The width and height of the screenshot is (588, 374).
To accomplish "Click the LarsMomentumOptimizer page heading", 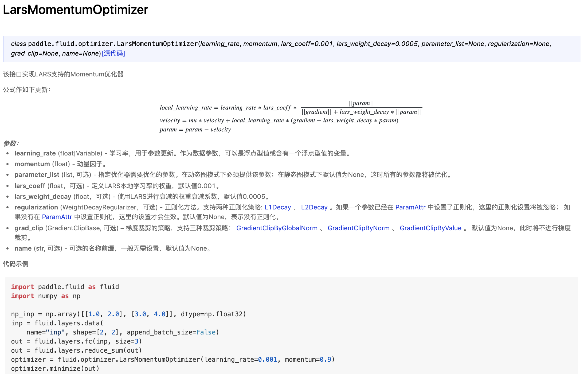I will (75, 10).
